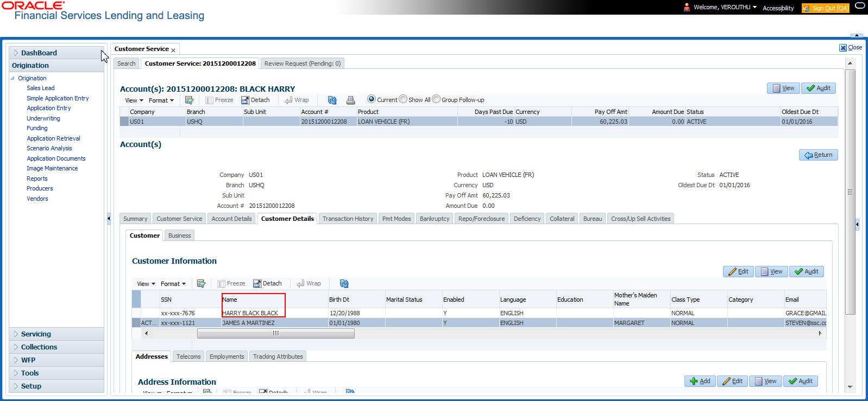Expand the Collections section in the sidebar

[x=56, y=347]
